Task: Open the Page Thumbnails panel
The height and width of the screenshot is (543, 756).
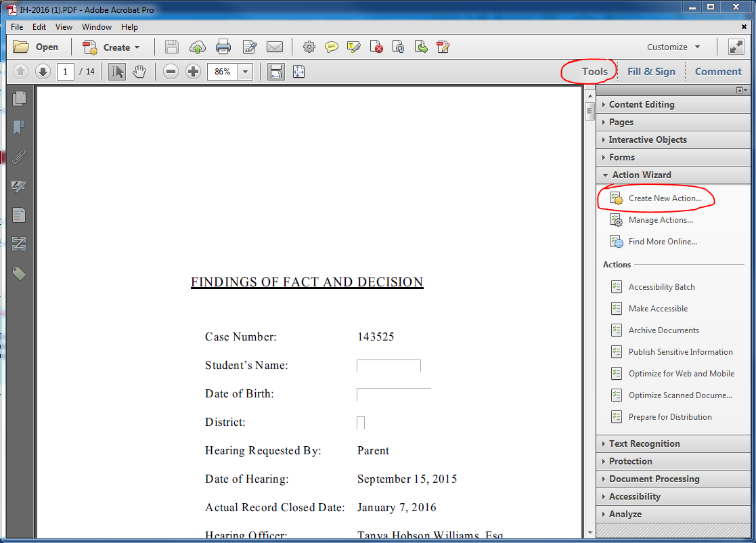Action: [19, 98]
